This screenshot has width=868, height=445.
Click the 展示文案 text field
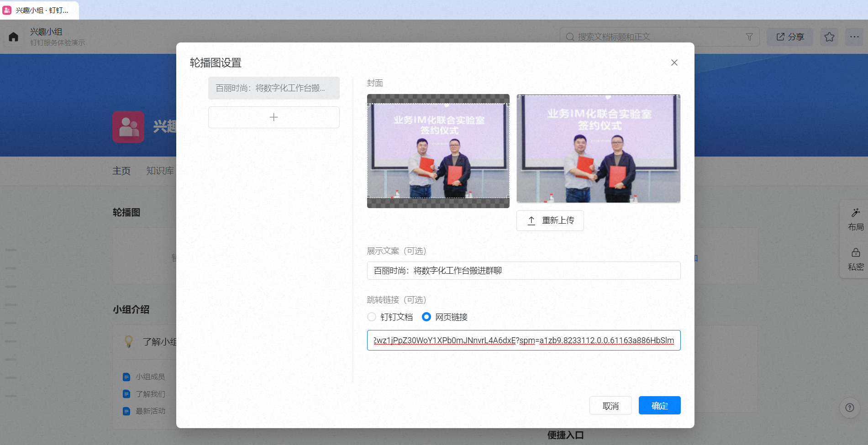click(524, 271)
